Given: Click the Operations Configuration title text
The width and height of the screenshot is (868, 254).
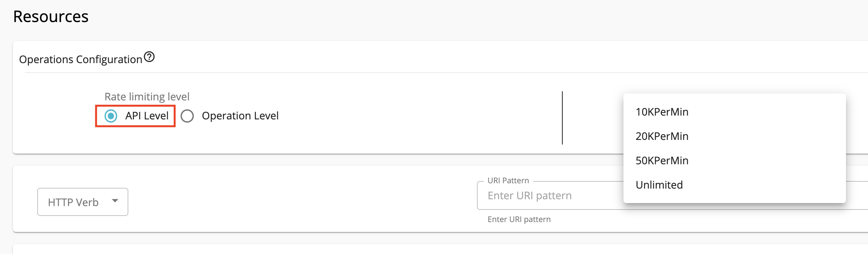Looking at the screenshot, I should (80, 59).
